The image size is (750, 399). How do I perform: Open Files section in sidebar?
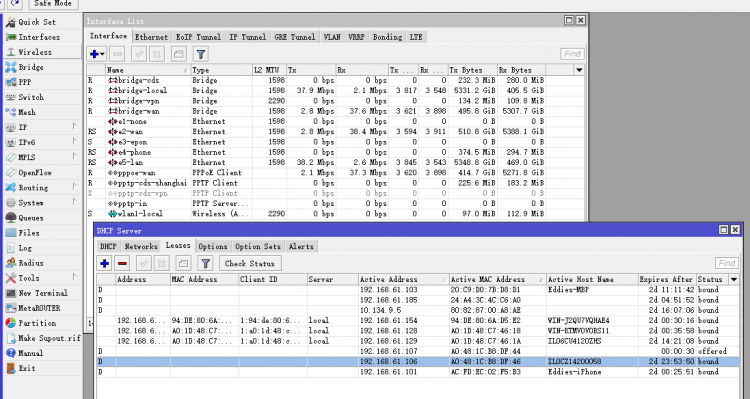pos(29,233)
